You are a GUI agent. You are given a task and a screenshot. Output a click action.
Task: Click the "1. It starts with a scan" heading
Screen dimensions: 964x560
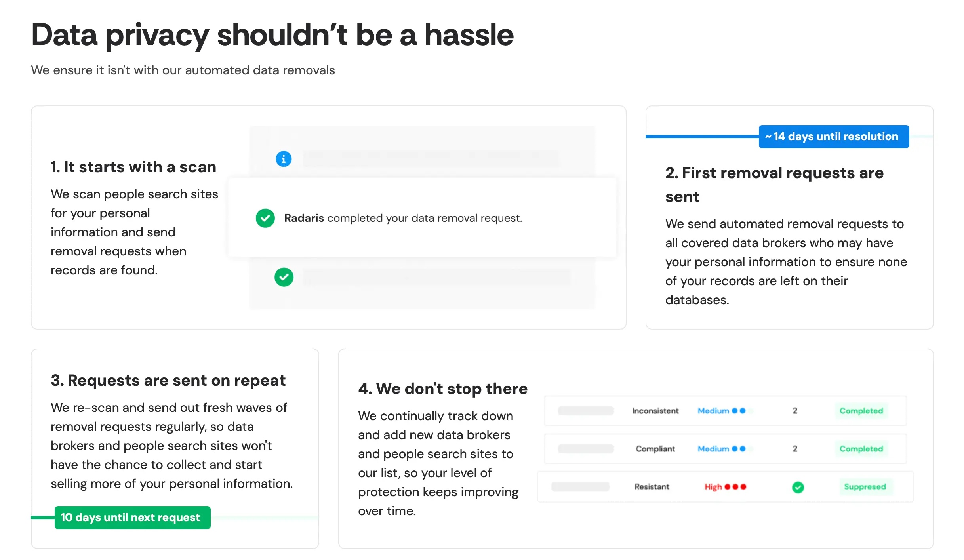coord(133,167)
